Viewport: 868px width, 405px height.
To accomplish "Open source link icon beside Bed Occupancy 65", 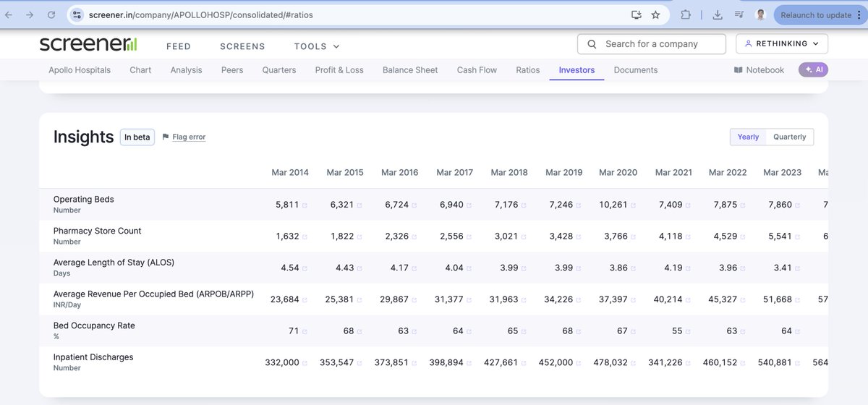I will 524,331.
